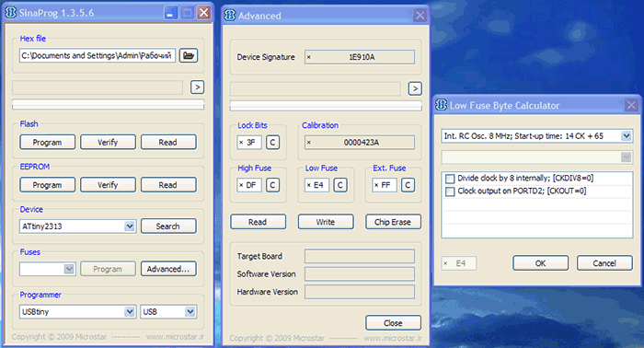This screenshot has height=348, width=644.
Task: Click the Advanced window progress bar
Action: (x=326, y=106)
